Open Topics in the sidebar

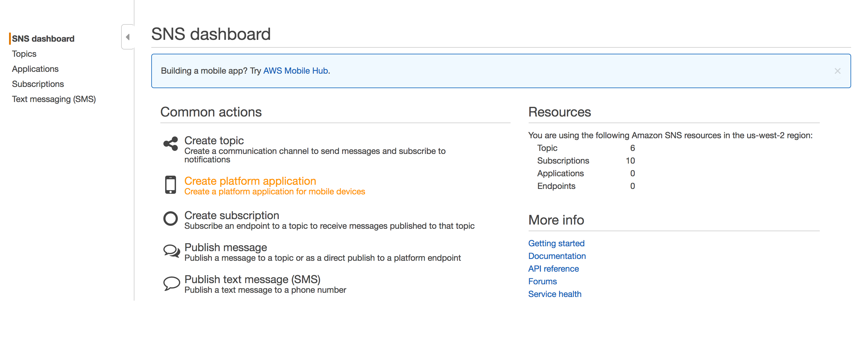tap(24, 54)
